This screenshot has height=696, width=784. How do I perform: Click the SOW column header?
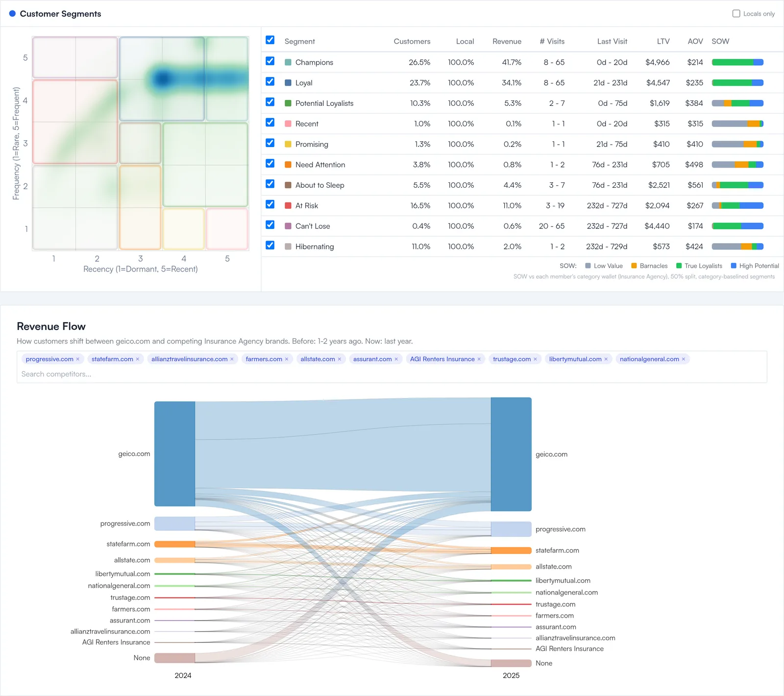point(720,42)
